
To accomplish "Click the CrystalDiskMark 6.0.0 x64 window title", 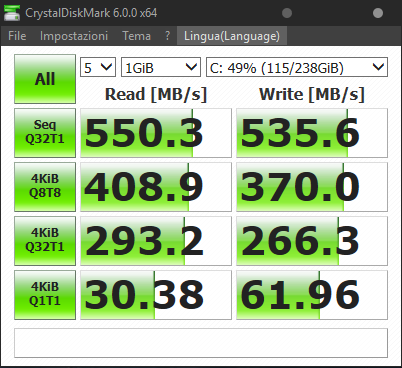I will click(x=91, y=13).
